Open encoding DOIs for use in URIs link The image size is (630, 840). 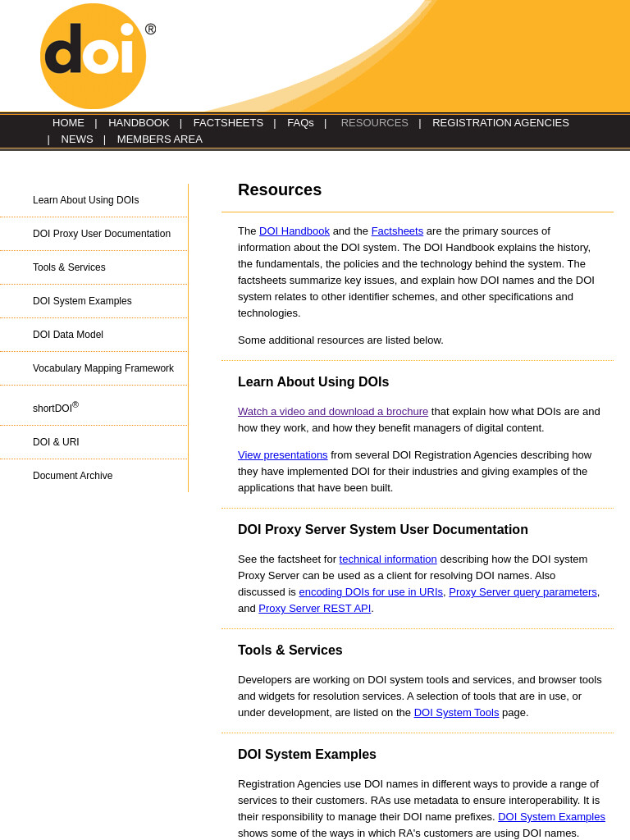pyautogui.click(x=371, y=592)
